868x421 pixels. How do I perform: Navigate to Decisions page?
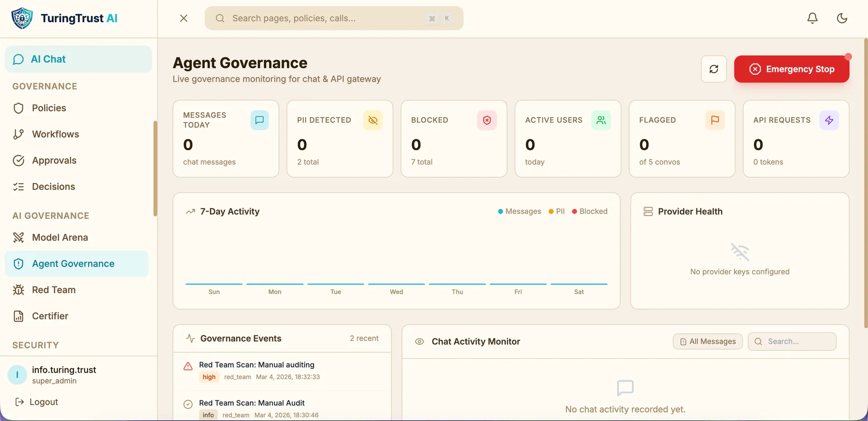pyautogui.click(x=77, y=187)
